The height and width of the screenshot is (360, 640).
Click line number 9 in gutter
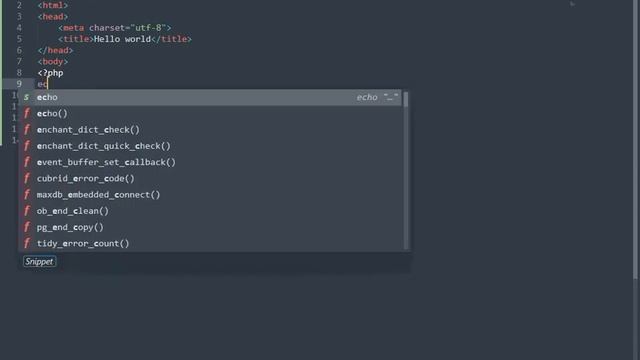click(x=19, y=84)
